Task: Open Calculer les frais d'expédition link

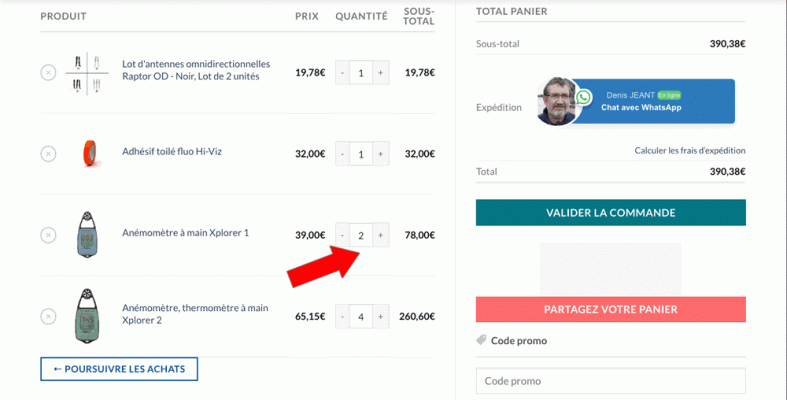Action: pyautogui.click(x=690, y=150)
